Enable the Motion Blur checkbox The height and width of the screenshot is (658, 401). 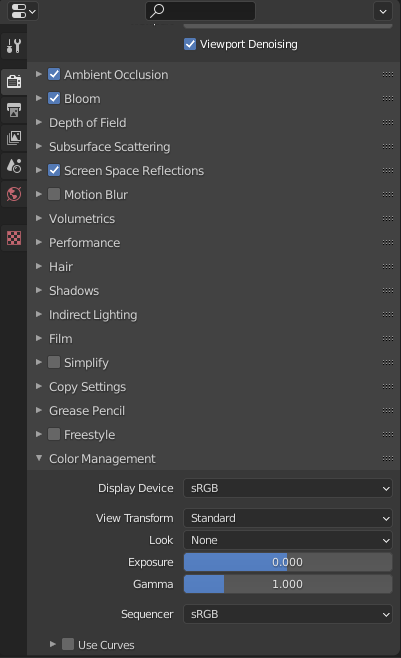point(54,194)
